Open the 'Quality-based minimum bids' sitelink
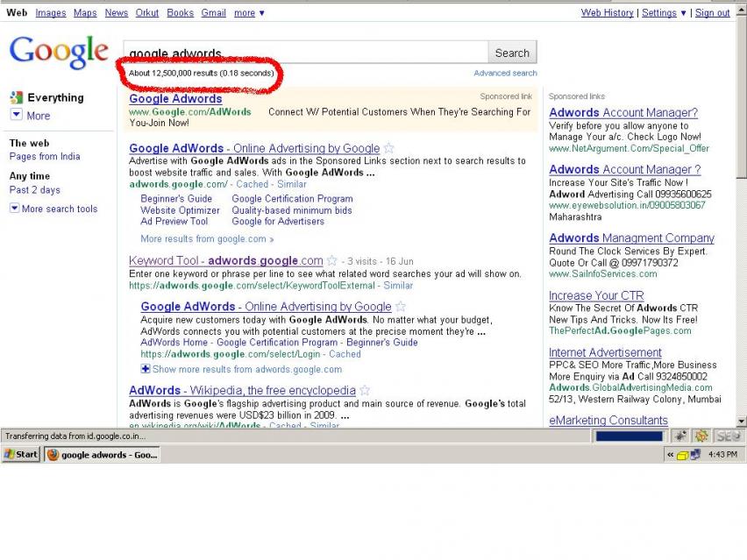Image resolution: width=747 pixels, height=560 pixels. point(292,210)
